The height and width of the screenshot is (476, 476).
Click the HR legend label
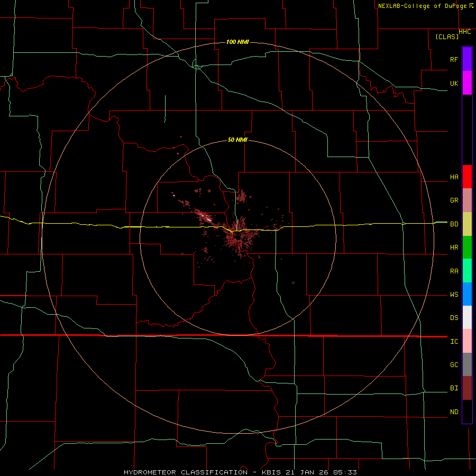pos(454,248)
